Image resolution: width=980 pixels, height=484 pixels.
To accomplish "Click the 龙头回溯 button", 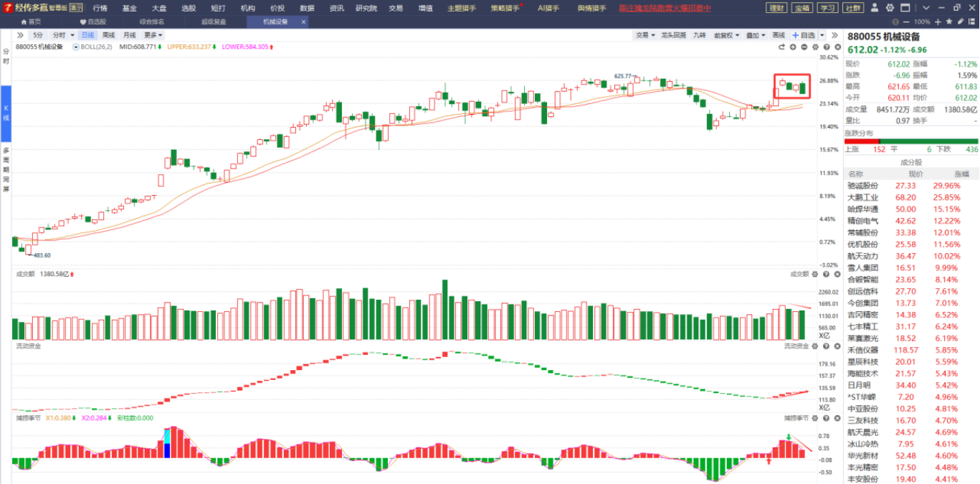I will coord(673,35).
